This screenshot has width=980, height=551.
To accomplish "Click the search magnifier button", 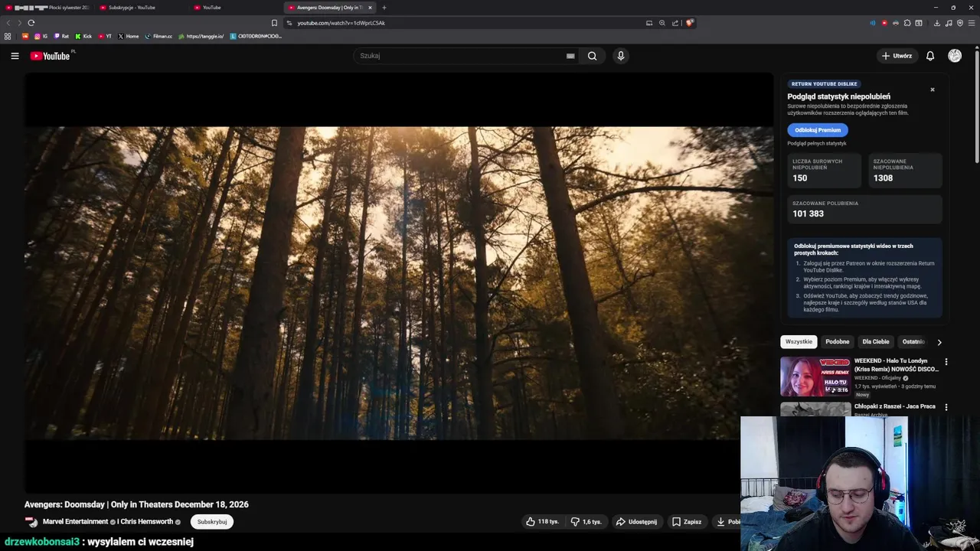I will 592,56.
